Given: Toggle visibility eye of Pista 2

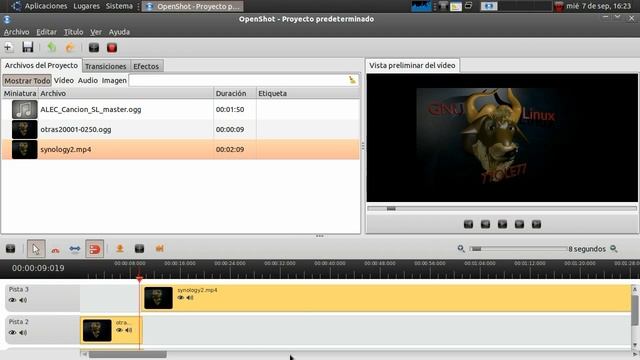Looking at the screenshot, I should (x=12, y=333).
